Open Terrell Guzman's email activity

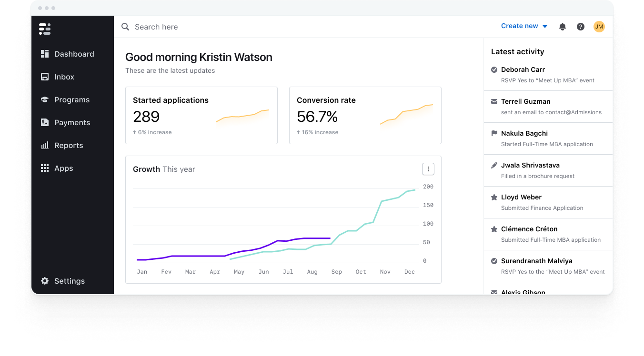pyautogui.click(x=548, y=107)
